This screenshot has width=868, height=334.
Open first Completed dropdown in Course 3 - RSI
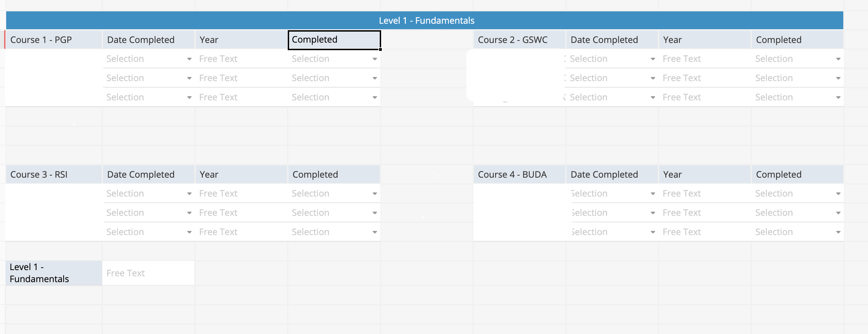[334, 193]
